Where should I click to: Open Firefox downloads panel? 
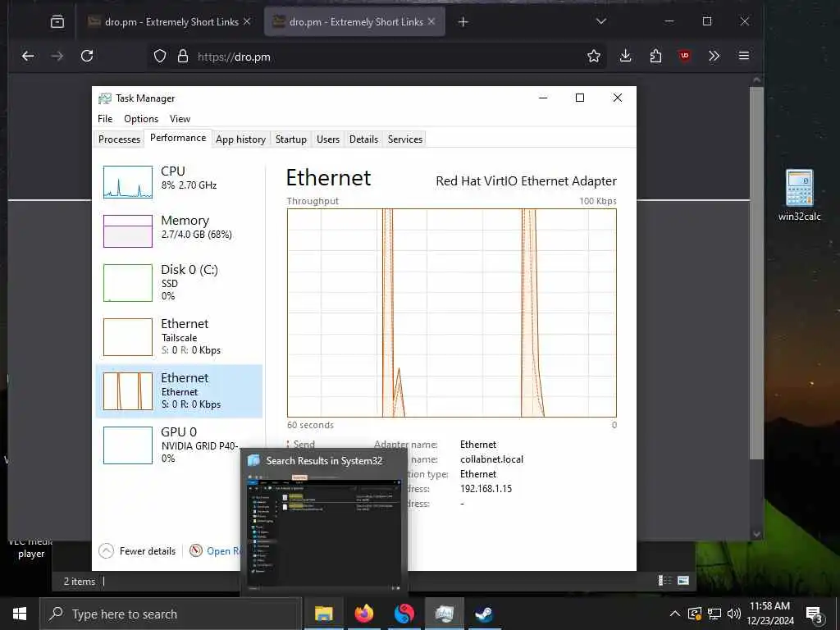tap(625, 57)
